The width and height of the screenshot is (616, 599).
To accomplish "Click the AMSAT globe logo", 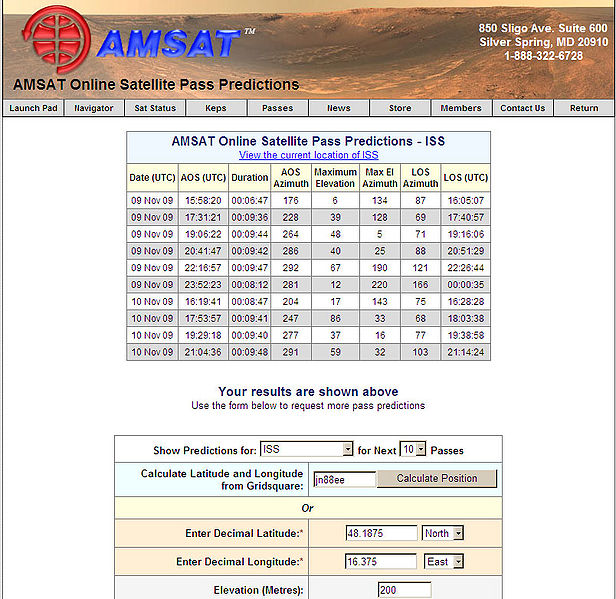I will click(x=57, y=39).
